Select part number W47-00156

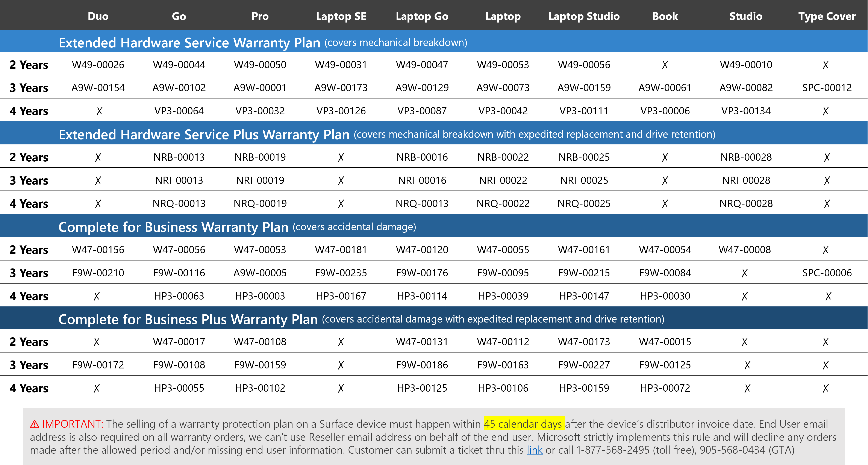pos(98,250)
